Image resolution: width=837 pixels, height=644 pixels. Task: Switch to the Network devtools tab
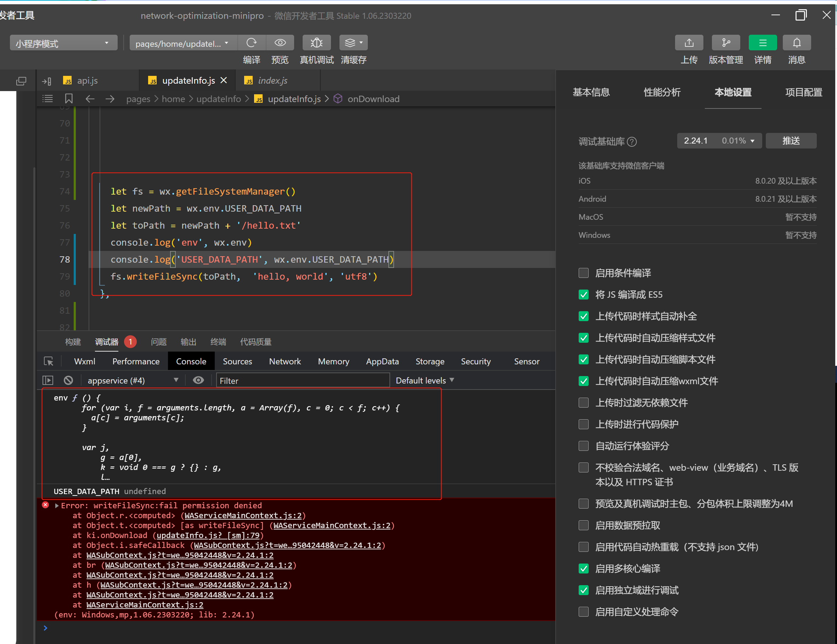pyautogui.click(x=285, y=361)
